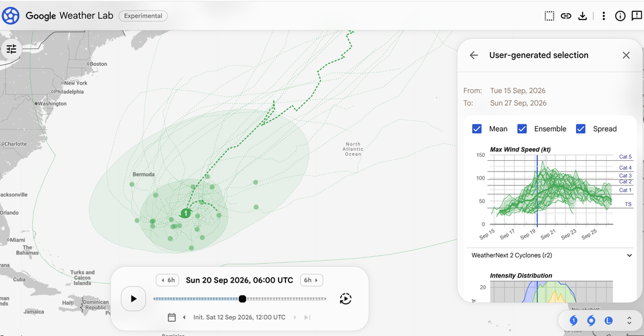
Task: Start playback with the play button
Action: pyautogui.click(x=133, y=299)
